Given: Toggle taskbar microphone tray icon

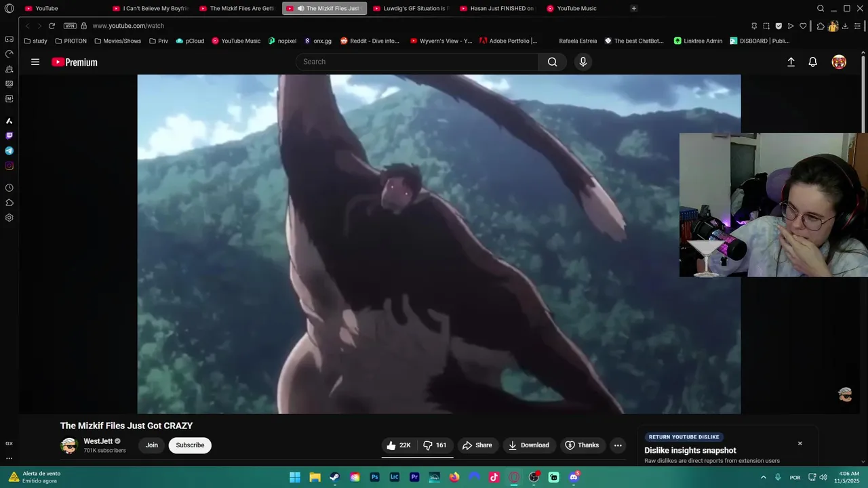Looking at the screenshot, I should [778, 477].
